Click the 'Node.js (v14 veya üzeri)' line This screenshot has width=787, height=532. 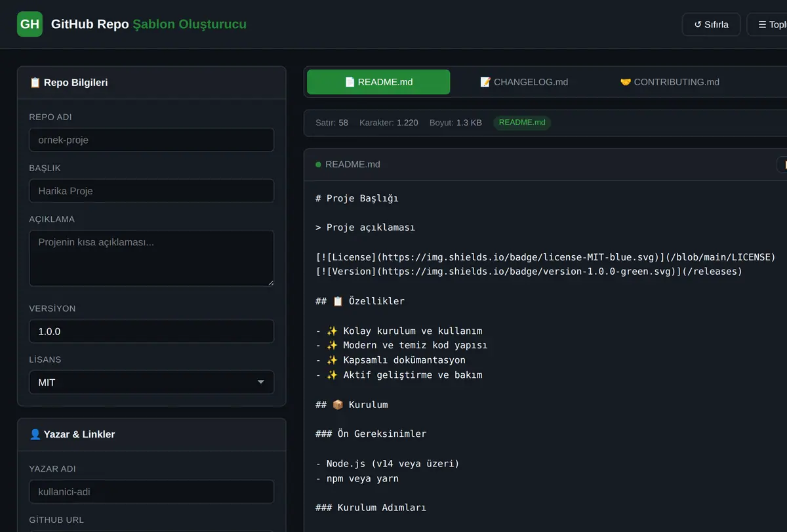click(388, 463)
